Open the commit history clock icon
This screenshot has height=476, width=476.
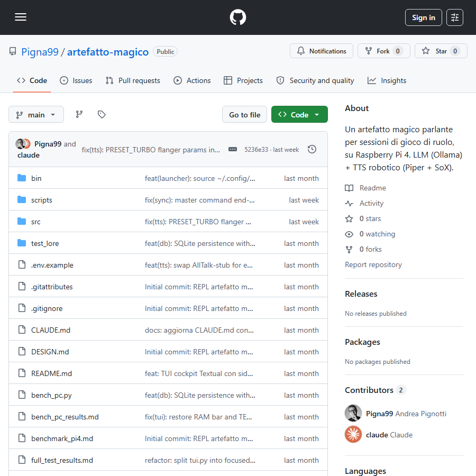(x=312, y=149)
